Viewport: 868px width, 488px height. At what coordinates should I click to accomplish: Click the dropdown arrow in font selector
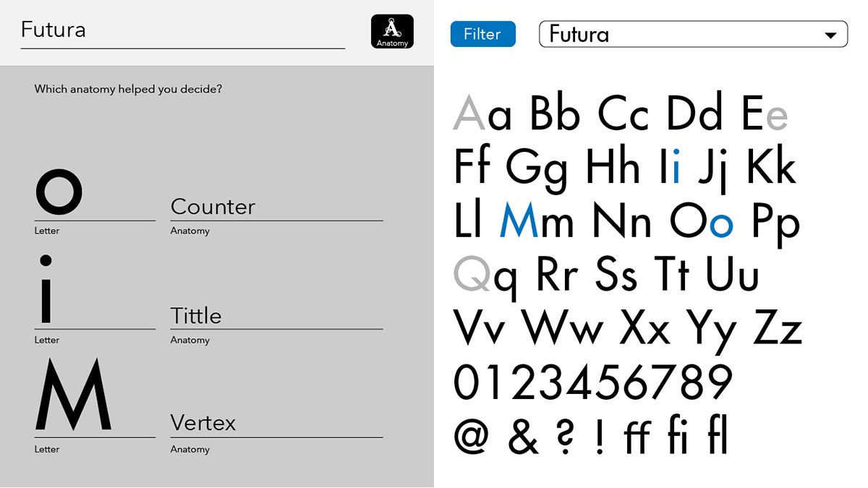pyautogui.click(x=830, y=35)
